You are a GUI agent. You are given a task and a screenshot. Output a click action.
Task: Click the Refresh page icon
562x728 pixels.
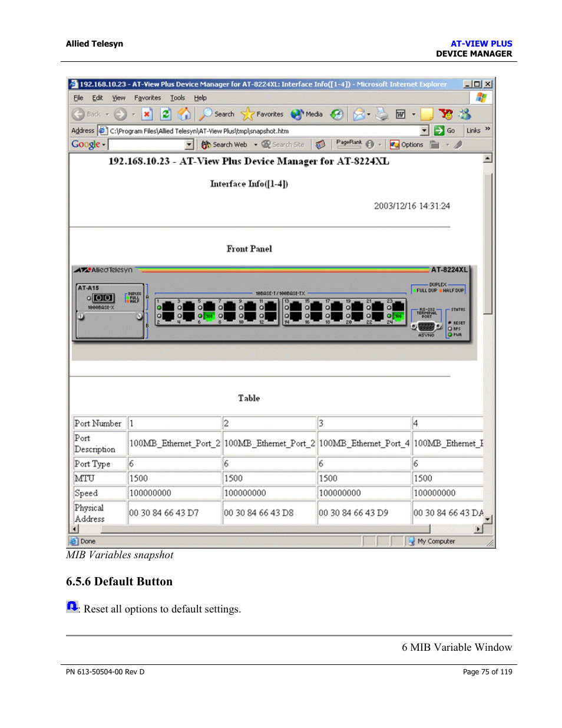click(166, 114)
